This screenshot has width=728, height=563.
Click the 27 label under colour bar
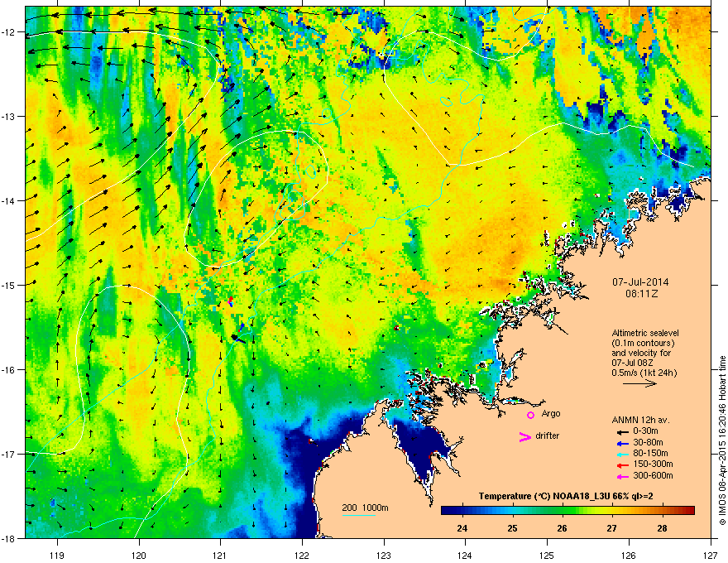pyautogui.click(x=612, y=528)
